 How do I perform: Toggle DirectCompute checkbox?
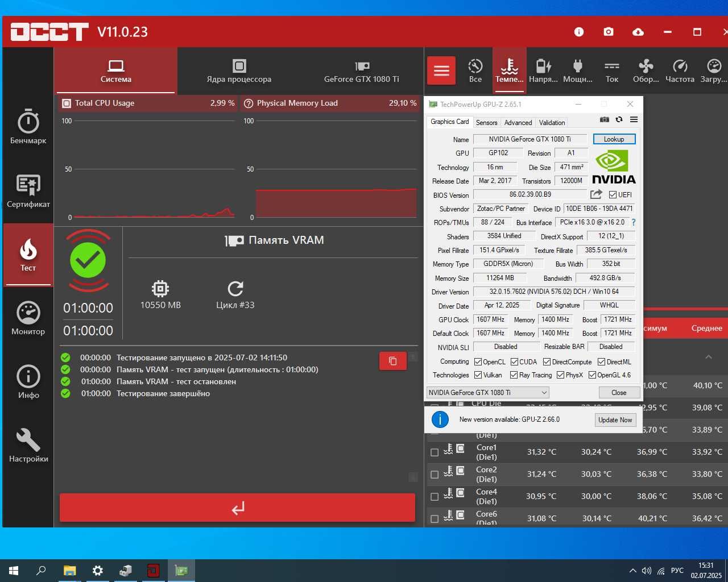(547, 362)
